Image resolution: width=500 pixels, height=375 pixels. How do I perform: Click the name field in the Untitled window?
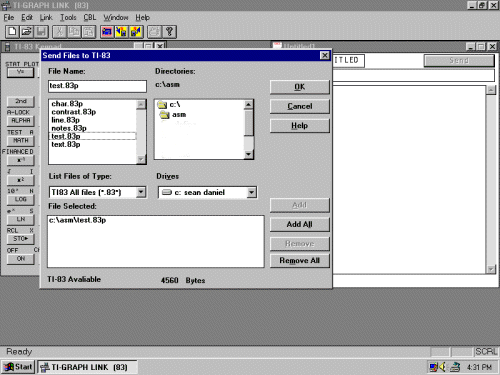348,61
